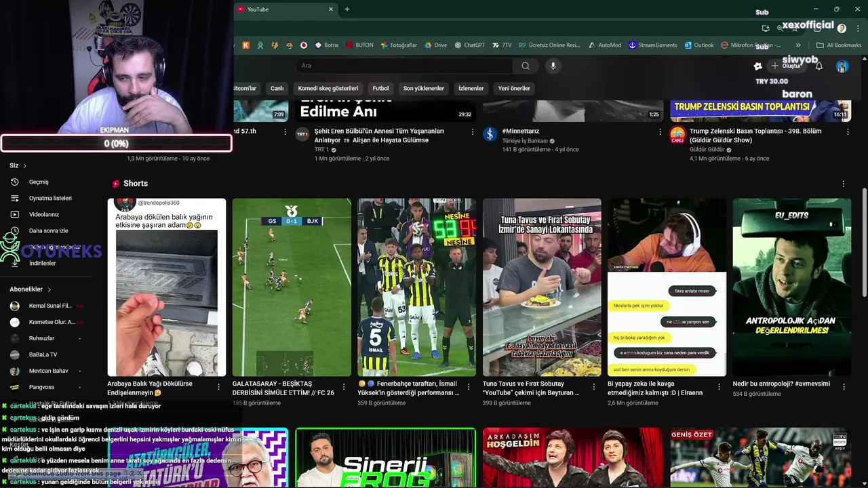This screenshot has height=488, width=868.
Task: Click the YouTube search field
Action: click(x=404, y=66)
